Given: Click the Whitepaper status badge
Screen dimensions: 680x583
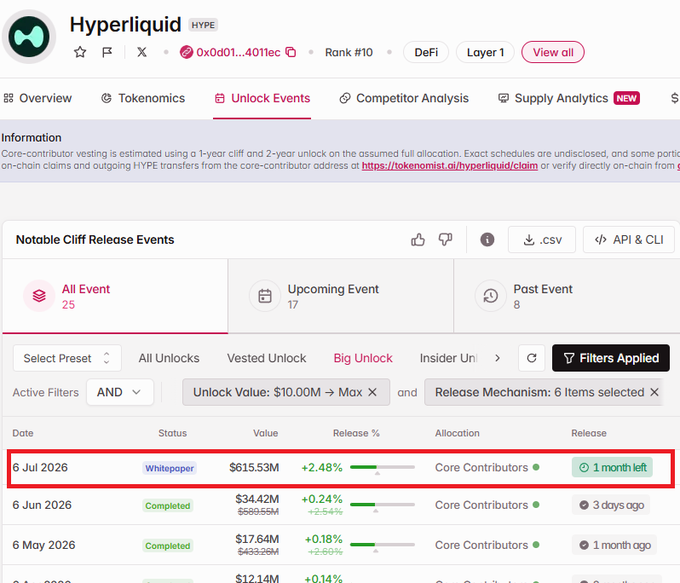Looking at the screenshot, I should 170,468.
